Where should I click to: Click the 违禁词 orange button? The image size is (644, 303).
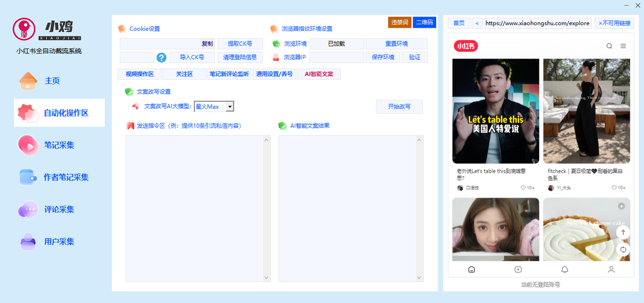399,22
